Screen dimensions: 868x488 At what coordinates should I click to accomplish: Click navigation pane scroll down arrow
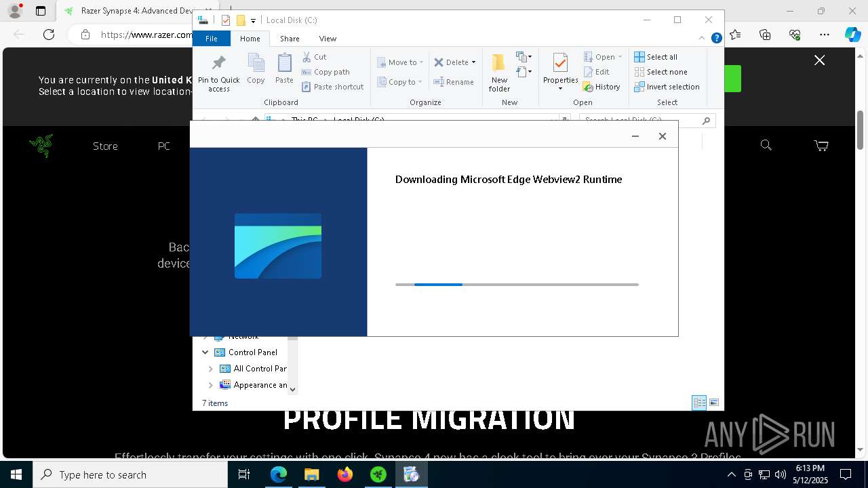click(x=292, y=389)
